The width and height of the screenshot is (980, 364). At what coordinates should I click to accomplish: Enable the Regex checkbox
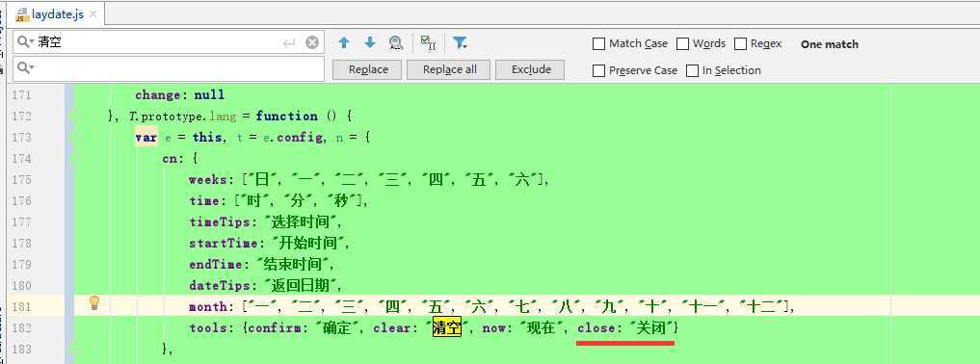(x=741, y=43)
